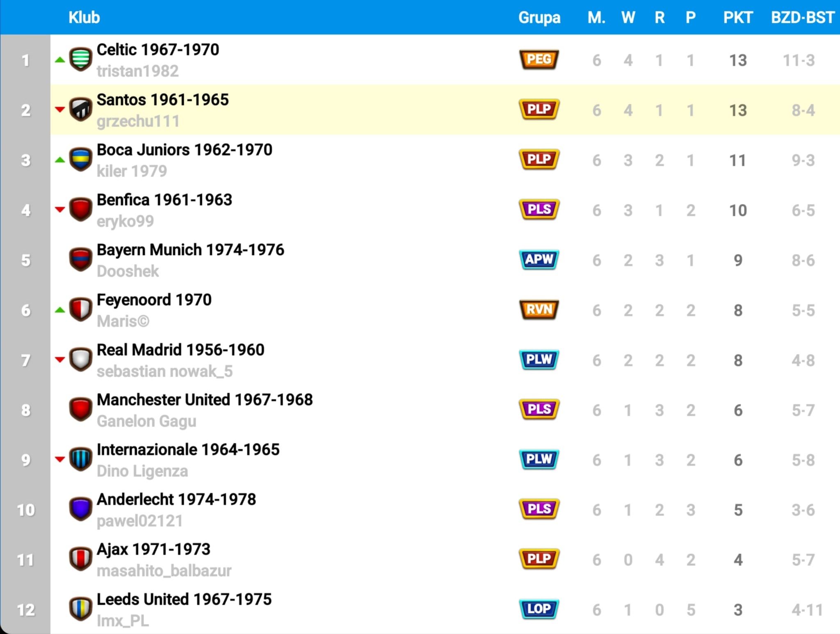Click the Internazionale blue striped crest
This screenshot has width=840, height=634.
pos(80,459)
